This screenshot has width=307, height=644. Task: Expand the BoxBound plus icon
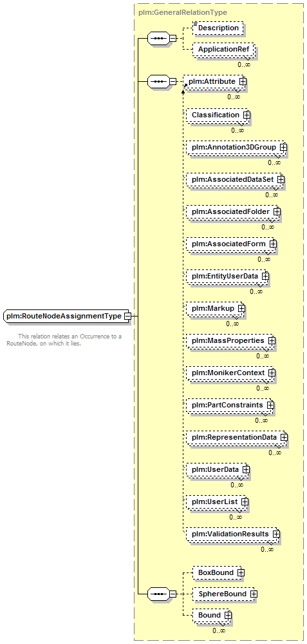[241, 572]
